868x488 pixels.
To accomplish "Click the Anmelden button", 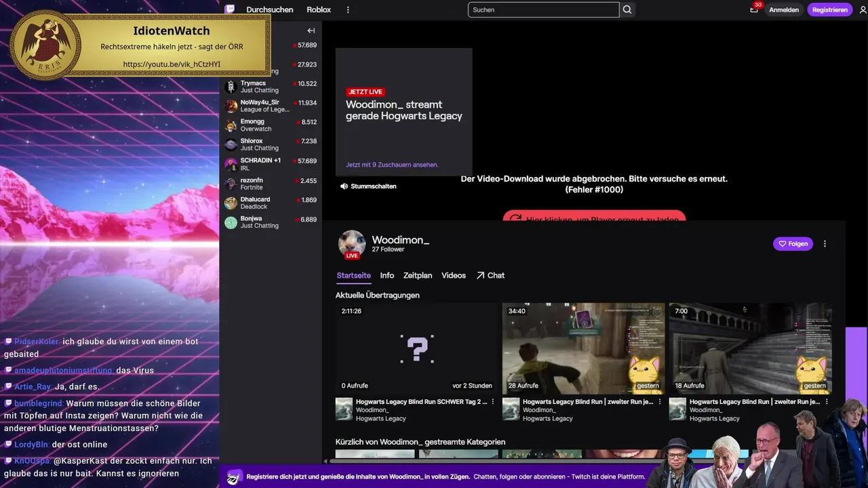I will point(784,9).
